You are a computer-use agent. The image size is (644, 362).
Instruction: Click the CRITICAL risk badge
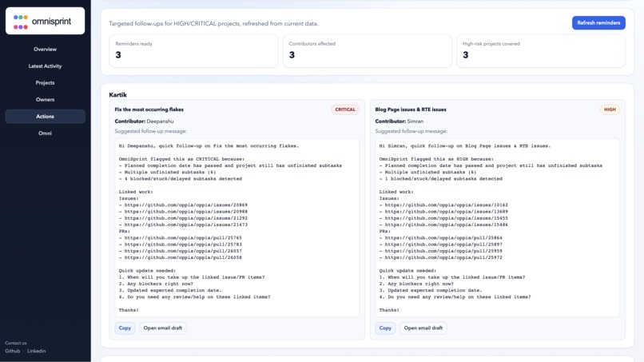point(345,109)
